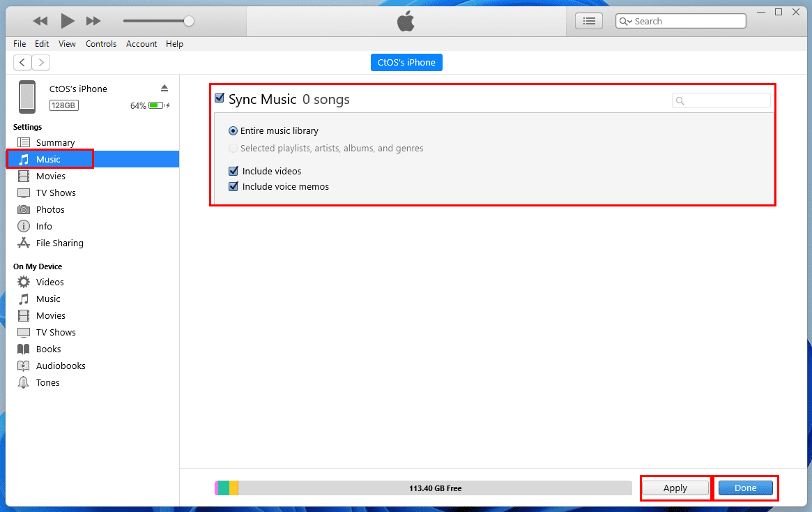
Task: Click the Photos camera icon
Action: [23, 210]
